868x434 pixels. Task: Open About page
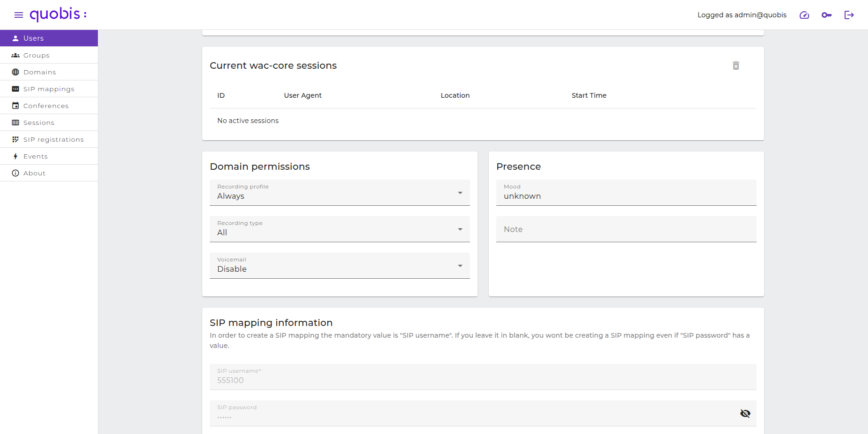coord(49,173)
